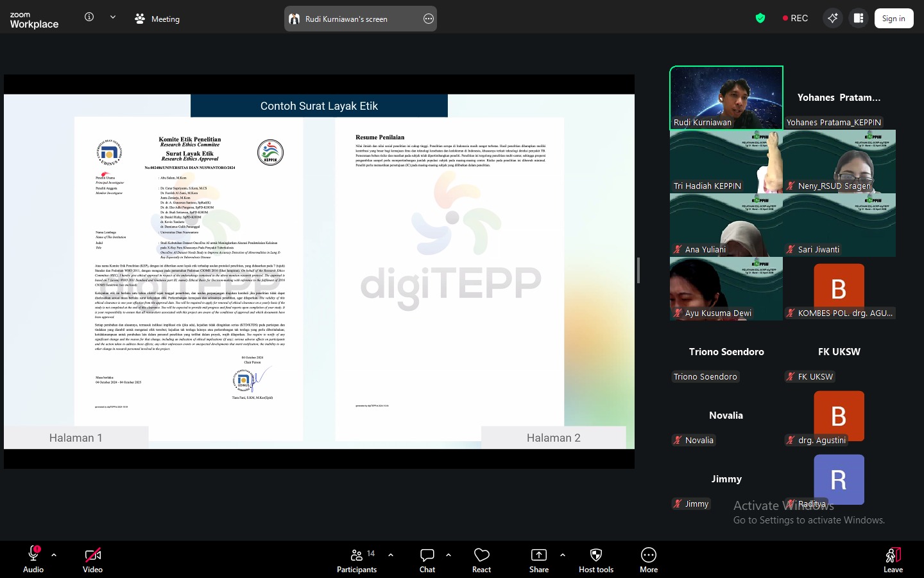This screenshot has height=578, width=924.
Task: Click the Sign in button
Action: 893,19
